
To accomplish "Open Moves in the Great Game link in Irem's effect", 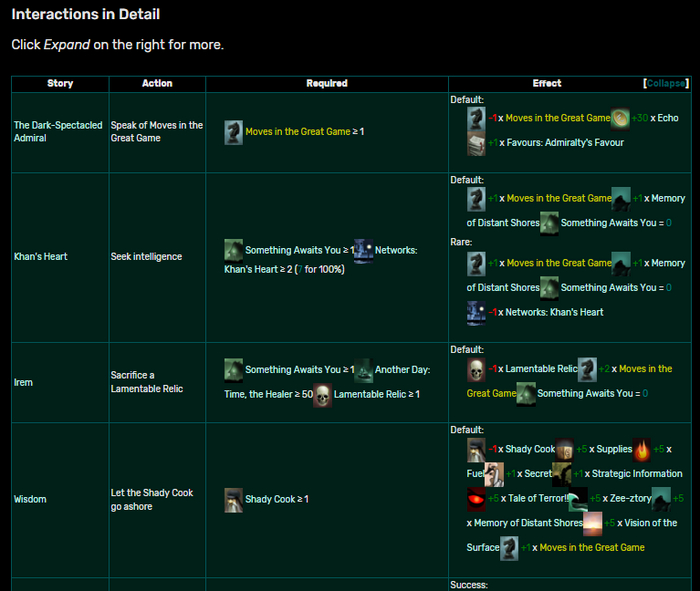I will [x=646, y=369].
